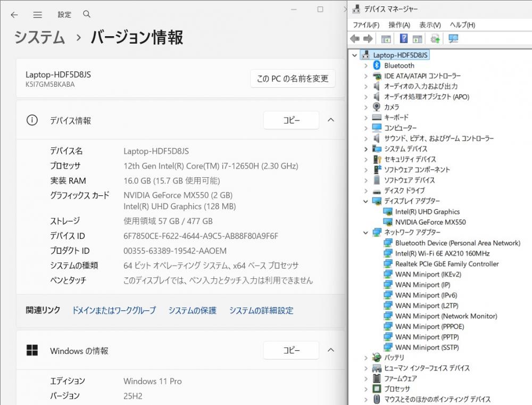Click the search magnifier icon in Settings
Viewport: 532px width, 405px height.
click(87, 14)
